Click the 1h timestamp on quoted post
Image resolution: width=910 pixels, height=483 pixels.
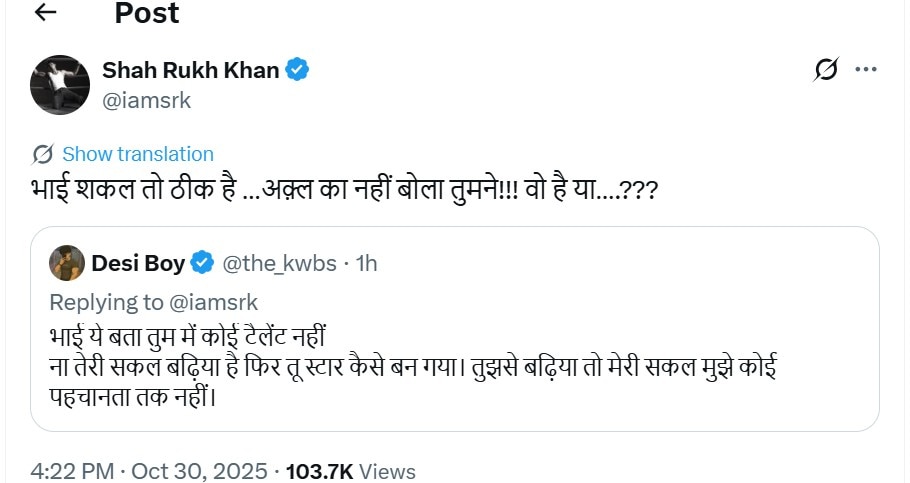click(x=366, y=263)
